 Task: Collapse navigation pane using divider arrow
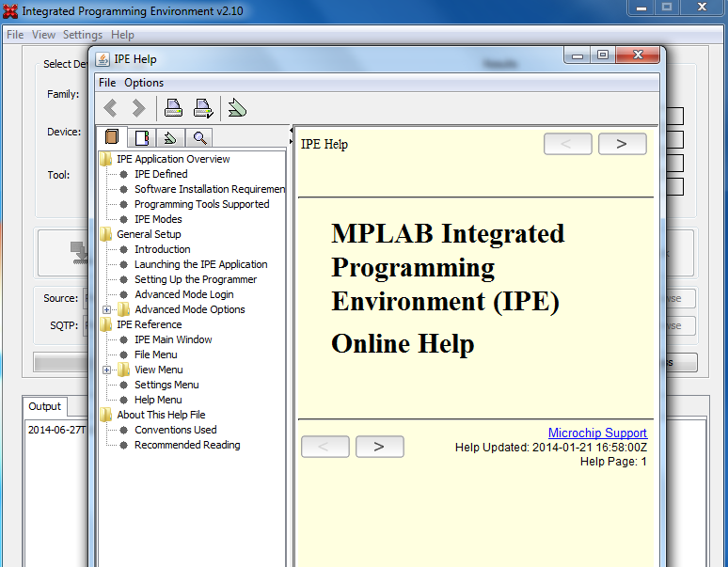pyautogui.click(x=291, y=131)
